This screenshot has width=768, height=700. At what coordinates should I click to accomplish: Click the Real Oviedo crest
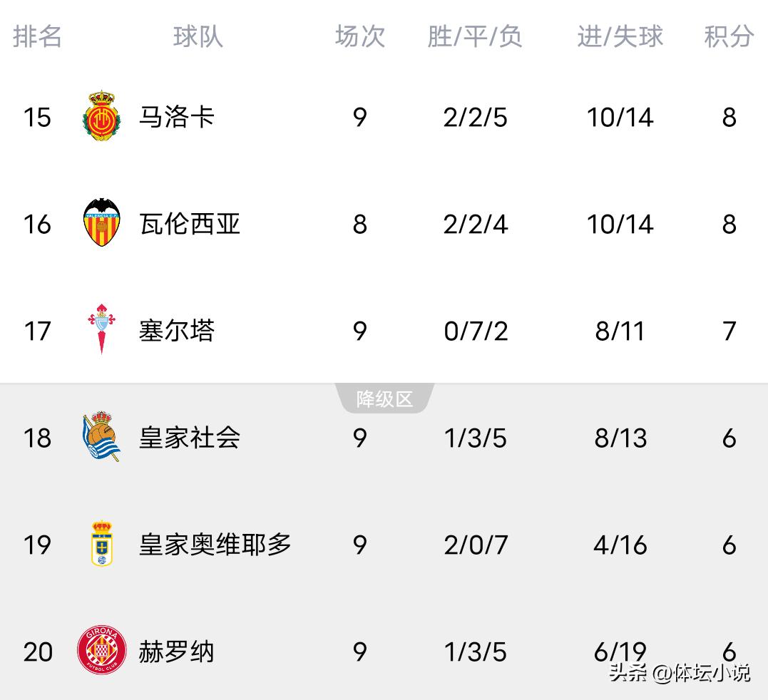click(101, 544)
